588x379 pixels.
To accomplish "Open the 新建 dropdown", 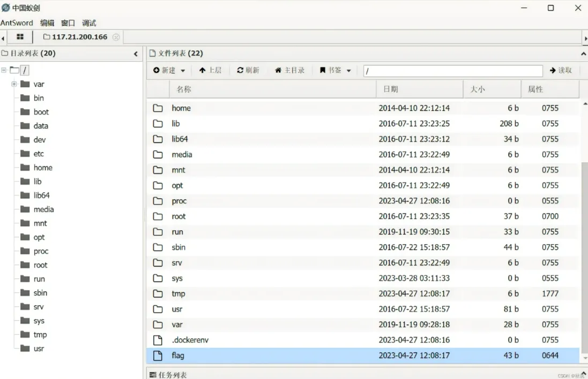I will point(169,70).
